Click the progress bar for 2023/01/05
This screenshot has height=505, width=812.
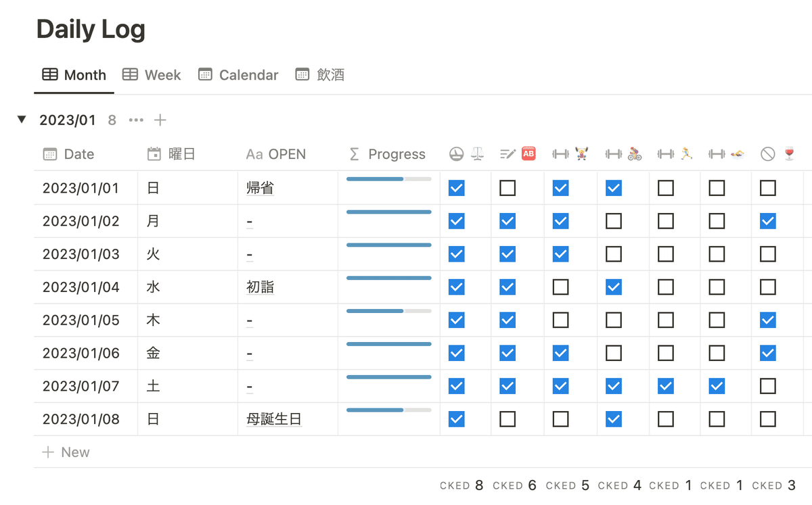pyautogui.click(x=389, y=311)
